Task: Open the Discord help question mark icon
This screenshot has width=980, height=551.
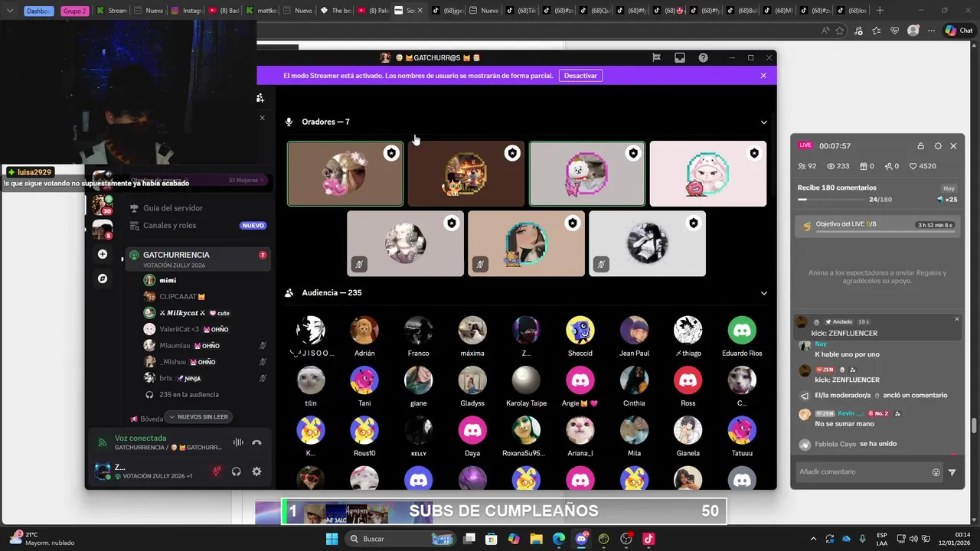Action: [703, 57]
